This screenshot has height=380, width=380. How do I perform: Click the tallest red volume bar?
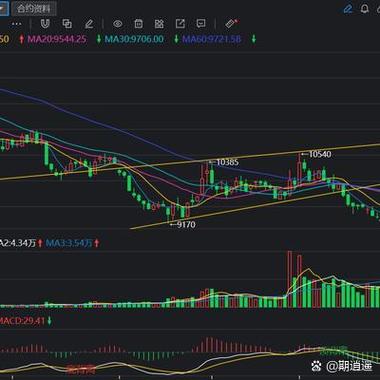point(289,279)
